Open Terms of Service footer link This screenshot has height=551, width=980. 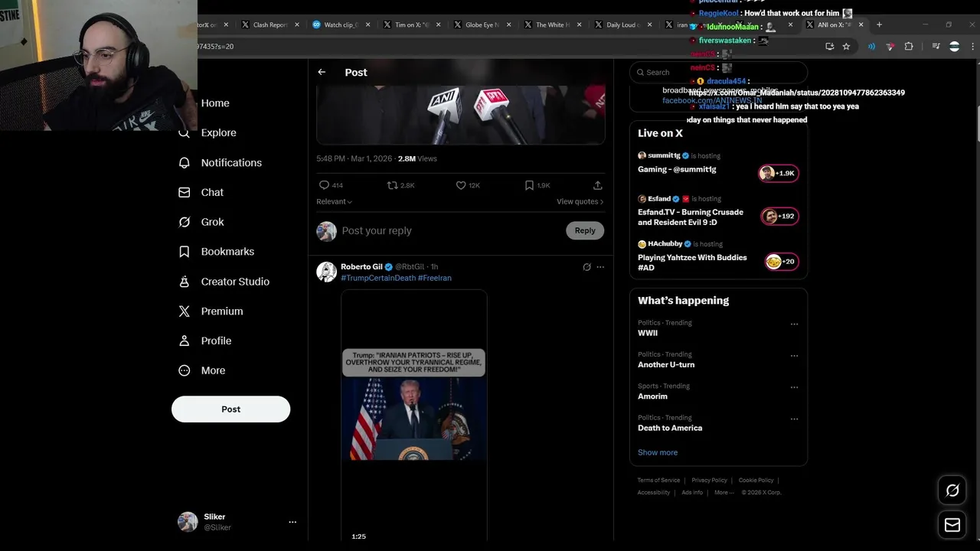658,481
